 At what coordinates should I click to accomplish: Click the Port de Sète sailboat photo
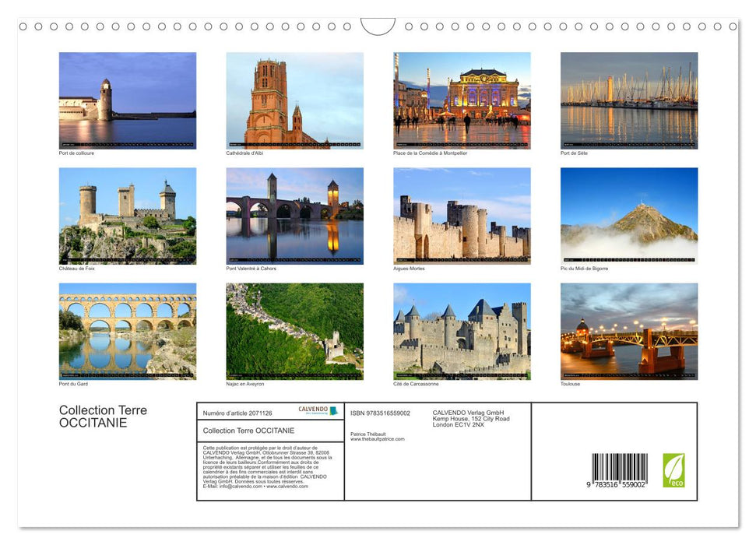point(629,100)
